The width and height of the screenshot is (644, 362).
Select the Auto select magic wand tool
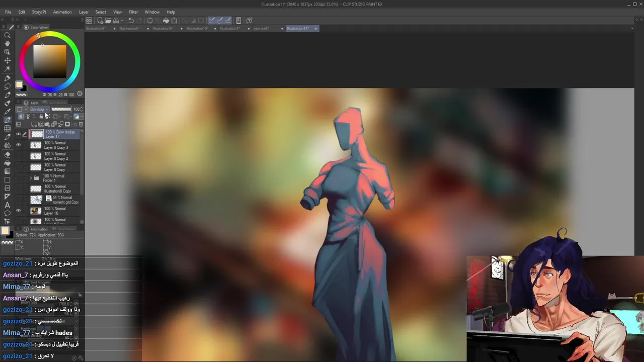coord(7,69)
